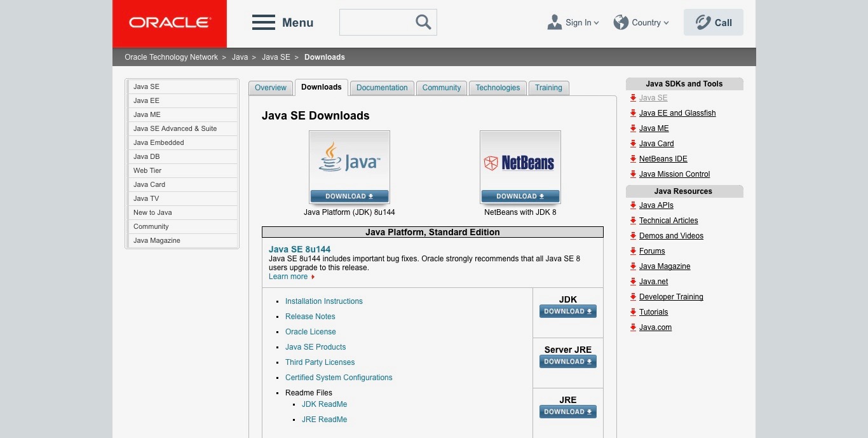
Task: Click the red arrow beside Forums
Action: coord(633,251)
